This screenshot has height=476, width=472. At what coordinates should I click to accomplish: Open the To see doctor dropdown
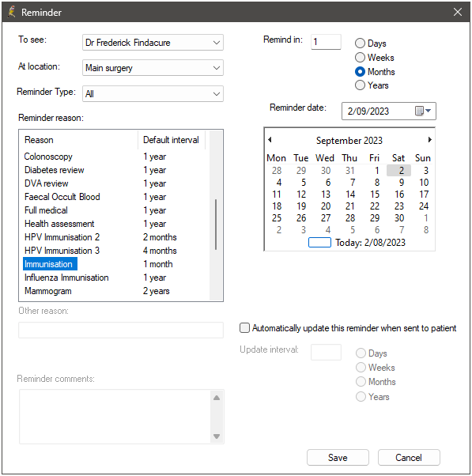153,43
